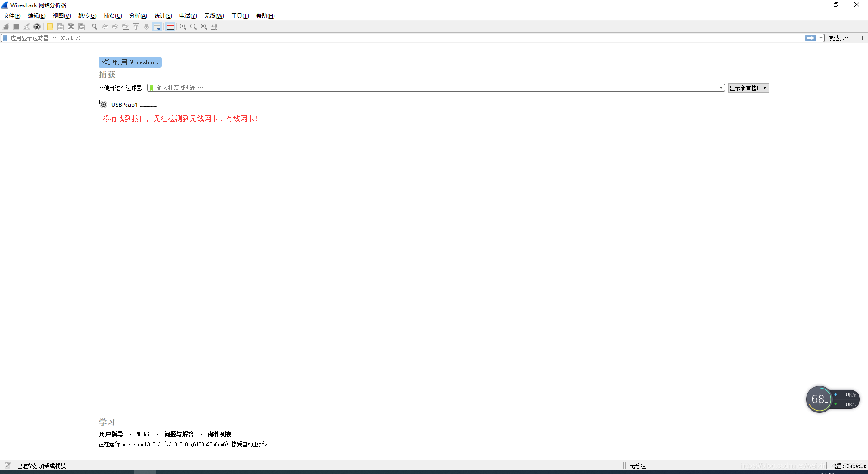The width and height of the screenshot is (868, 474).
Task: Open the 电话(Y) menu
Action: (x=188, y=16)
